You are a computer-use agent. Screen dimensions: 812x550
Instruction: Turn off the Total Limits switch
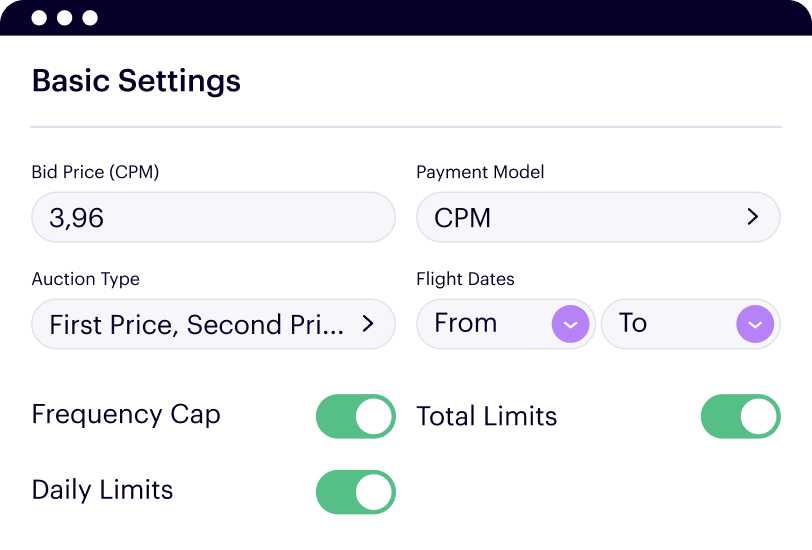tap(740, 416)
